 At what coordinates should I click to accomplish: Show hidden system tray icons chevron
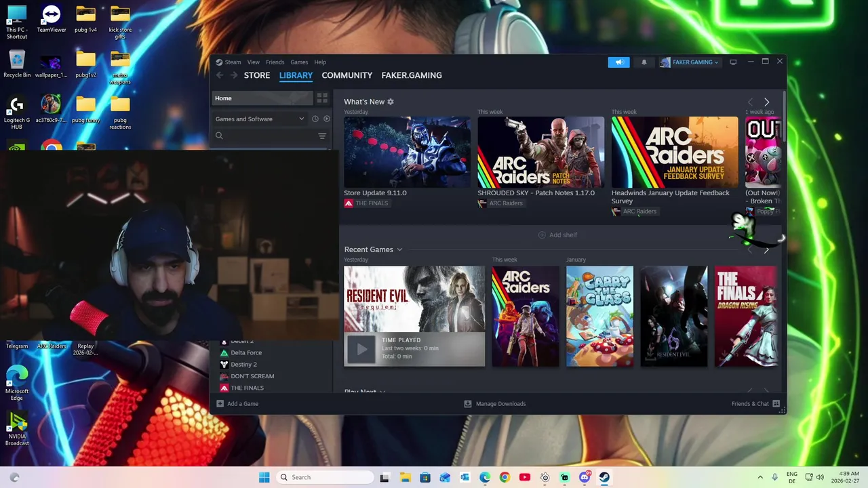tap(759, 477)
